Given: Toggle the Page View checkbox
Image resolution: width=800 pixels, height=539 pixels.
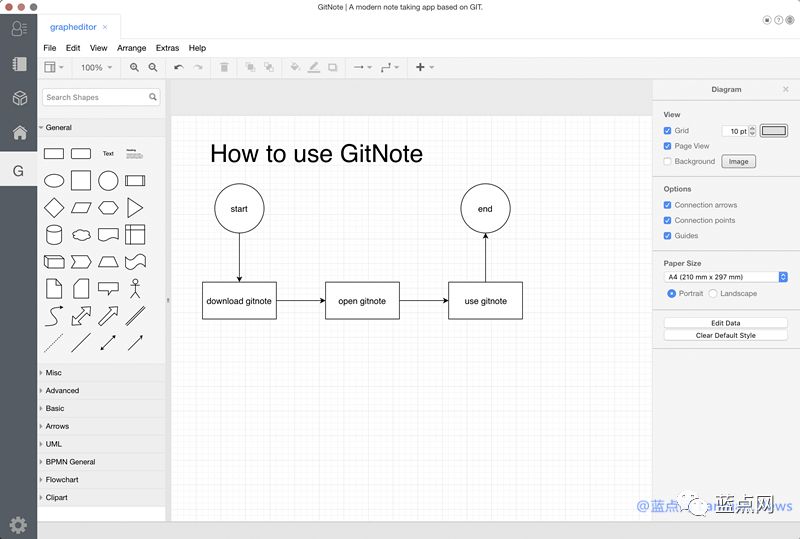Looking at the screenshot, I should click(667, 146).
